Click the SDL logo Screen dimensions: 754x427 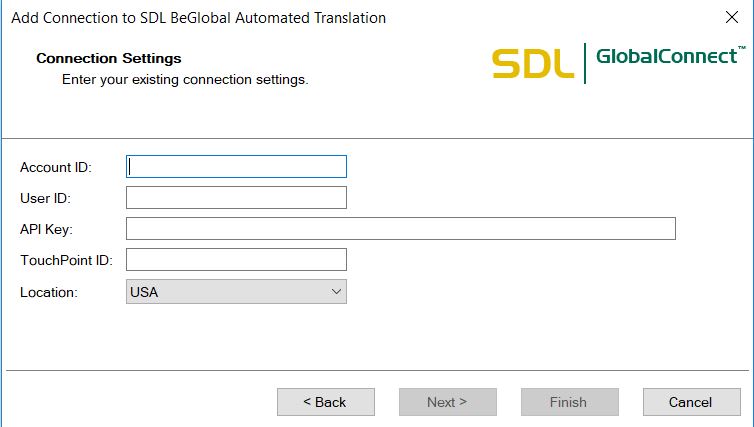point(532,64)
